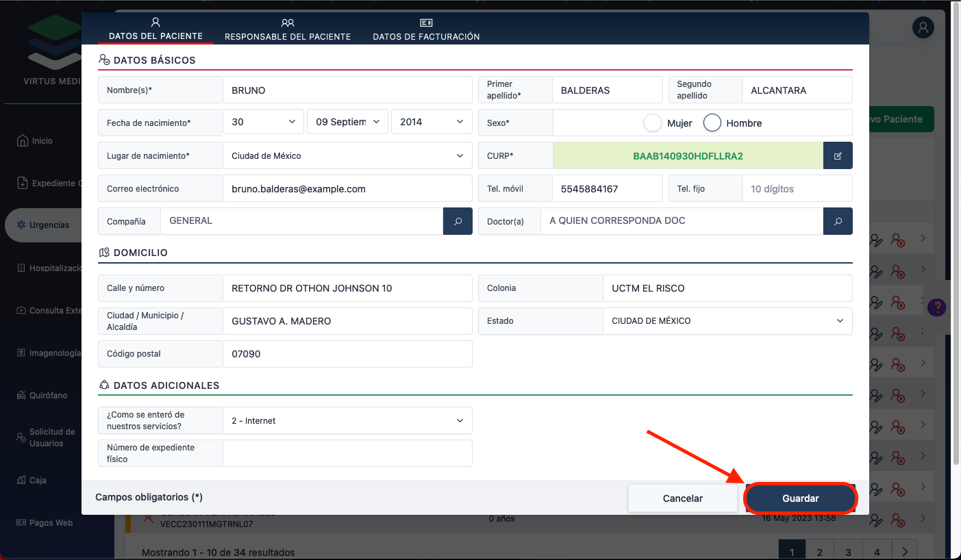Open the birth year dropdown showing 2014
The image size is (961, 560).
(432, 122)
